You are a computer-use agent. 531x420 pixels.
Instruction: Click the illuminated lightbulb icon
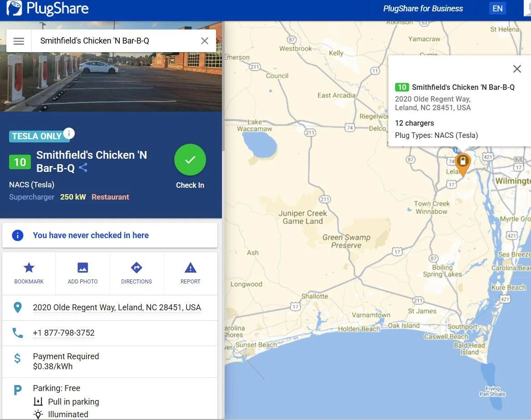pos(38,414)
